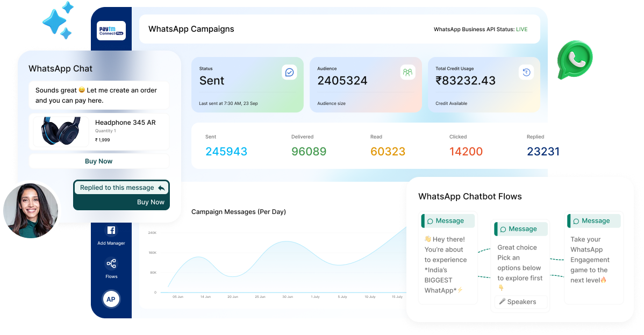Click the LIVE API status text
Viewport: 644px width, 335px height.
pyautogui.click(x=521, y=29)
